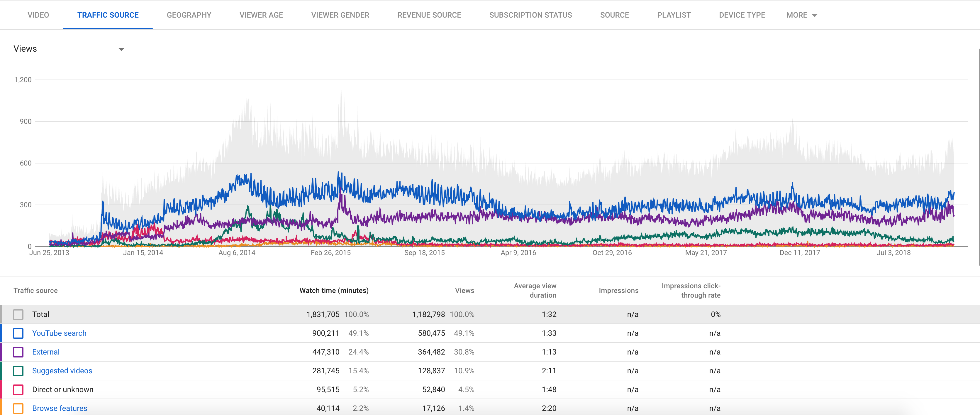980x415 pixels.
Task: Open the Playlist tab
Action: [x=674, y=15]
